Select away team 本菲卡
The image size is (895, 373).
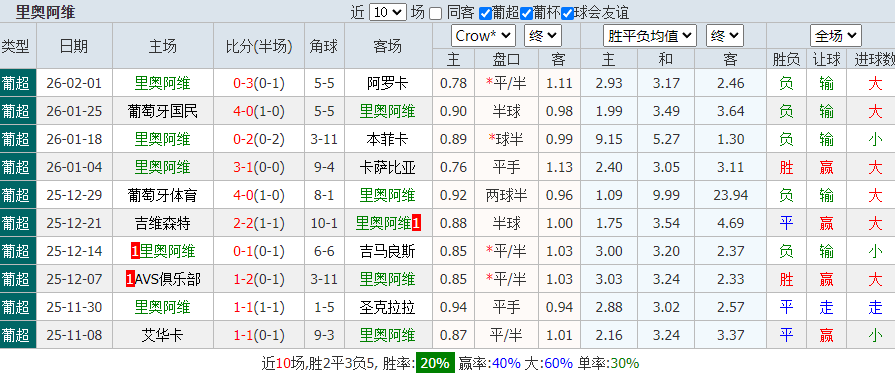click(x=388, y=139)
